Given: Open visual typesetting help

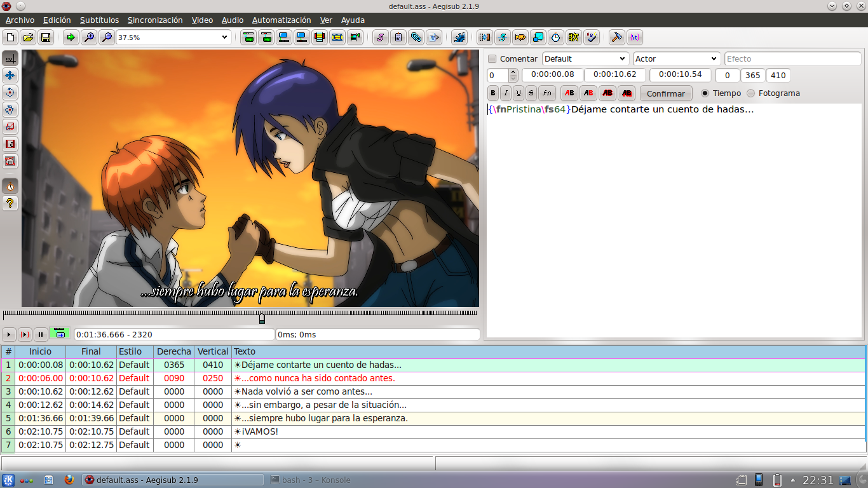Looking at the screenshot, I should (x=10, y=203).
